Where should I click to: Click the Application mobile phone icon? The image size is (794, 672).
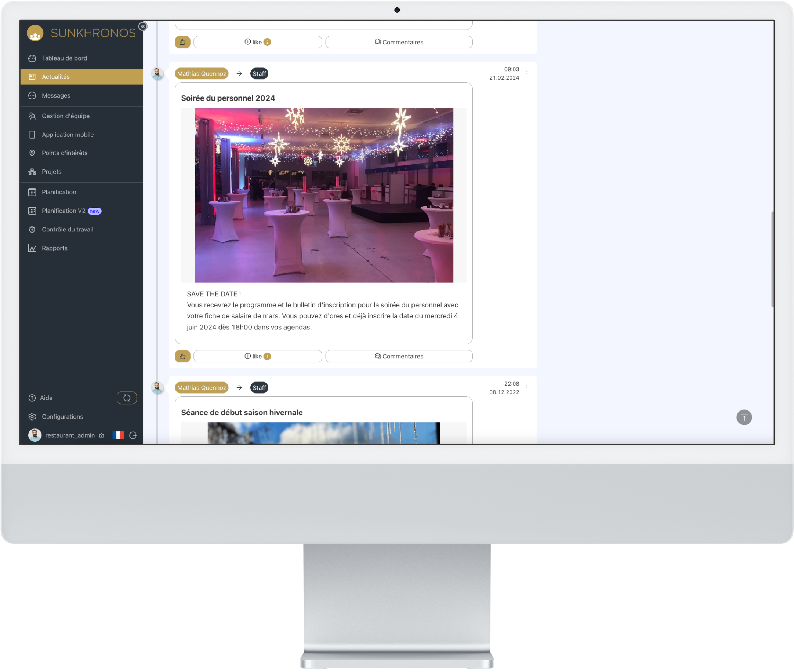pyautogui.click(x=32, y=135)
